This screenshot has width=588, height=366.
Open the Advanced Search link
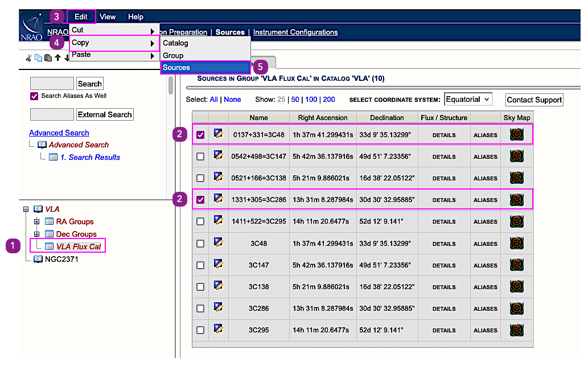pos(59,133)
